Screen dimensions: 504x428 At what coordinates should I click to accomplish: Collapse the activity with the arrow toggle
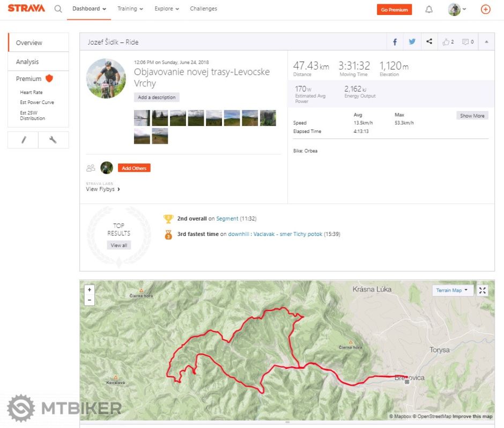tap(487, 41)
